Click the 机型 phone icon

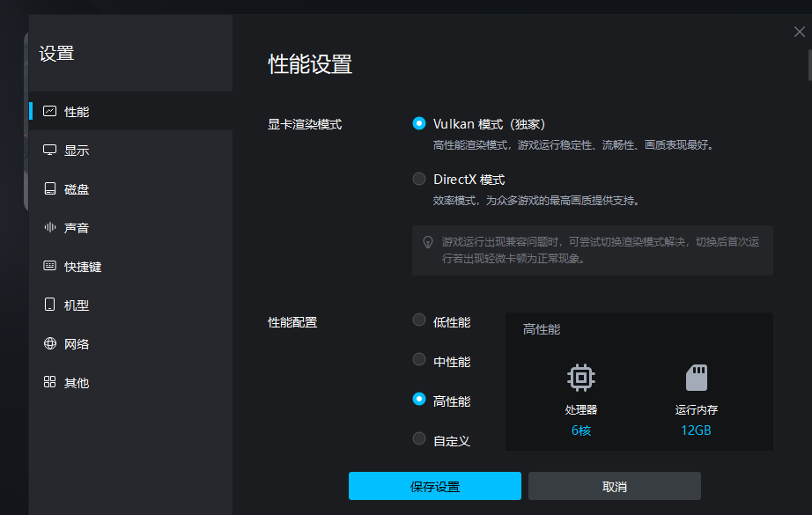point(49,305)
